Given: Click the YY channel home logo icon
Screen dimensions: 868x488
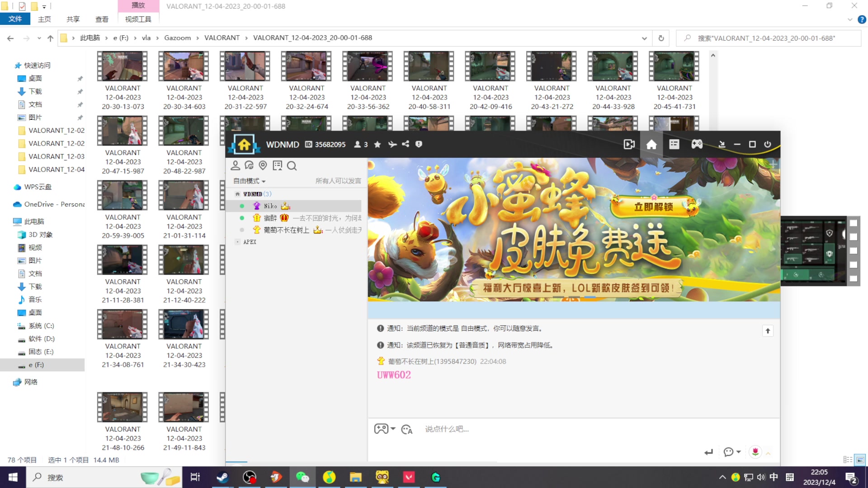Looking at the screenshot, I should (x=244, y=145).
